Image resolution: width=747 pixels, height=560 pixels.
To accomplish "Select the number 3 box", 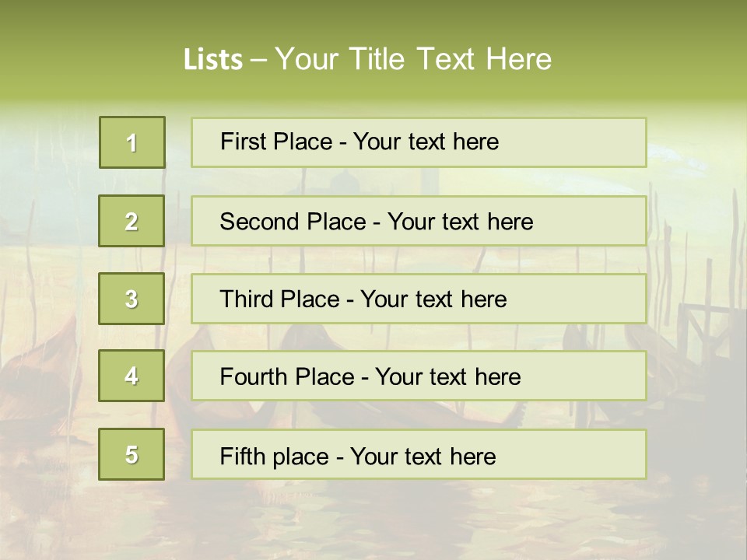I will pyautogui.click(x=132, y=299).
